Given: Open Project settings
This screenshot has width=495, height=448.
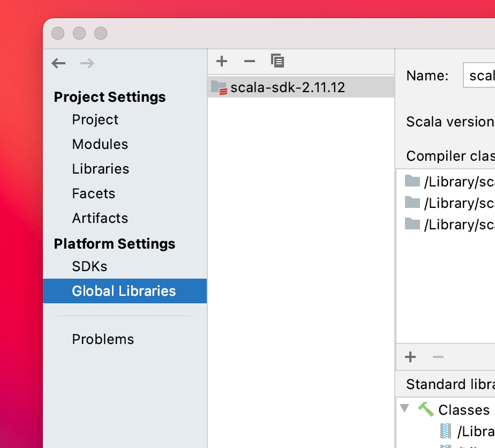Looking at the screenshot, I should (95, 120).
